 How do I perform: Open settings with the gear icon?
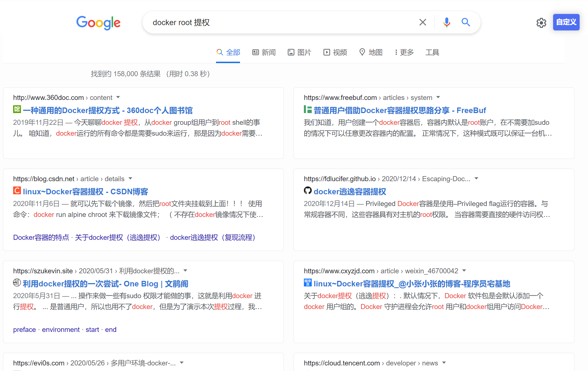pos(541,23)
